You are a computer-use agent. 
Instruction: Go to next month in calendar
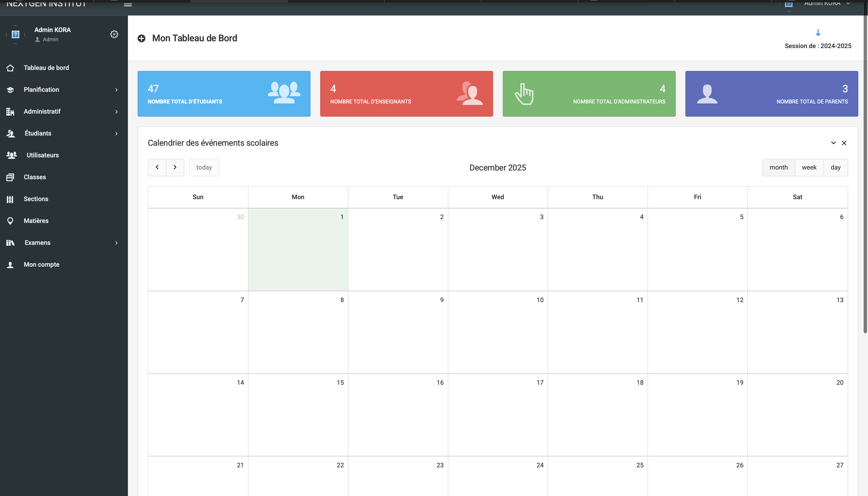tap(175, 168)
